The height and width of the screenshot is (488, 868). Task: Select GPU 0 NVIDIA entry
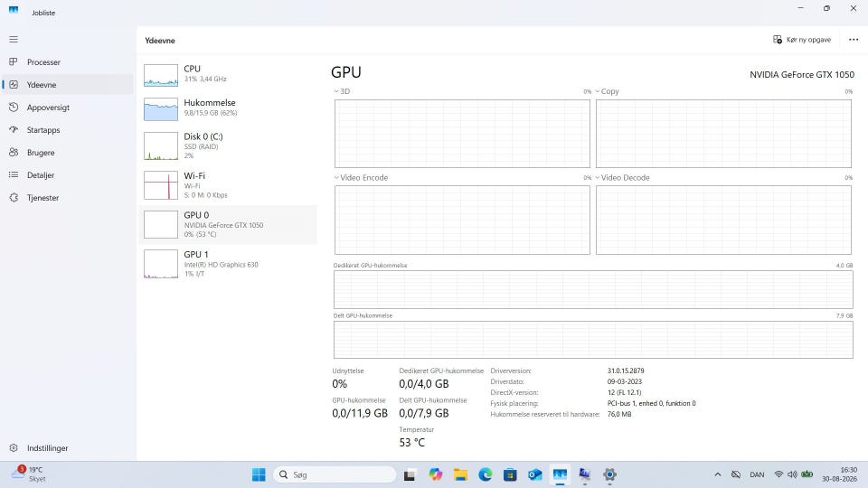(228, 224)
